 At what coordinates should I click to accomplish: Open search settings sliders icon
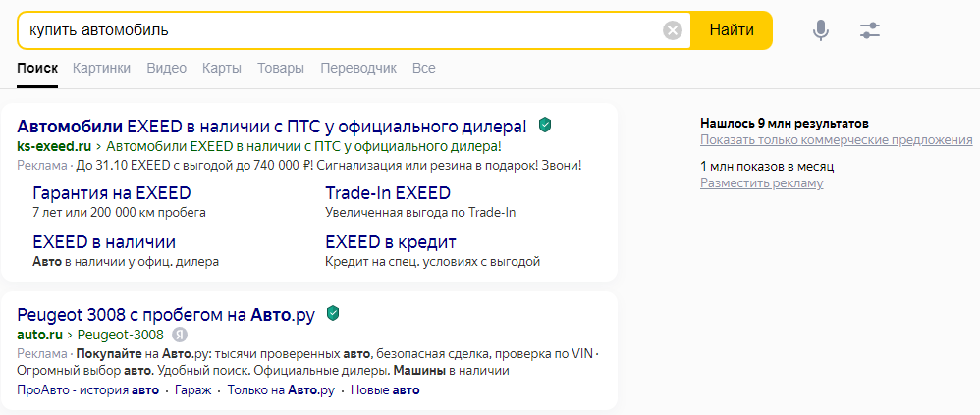tap(870, 30)
